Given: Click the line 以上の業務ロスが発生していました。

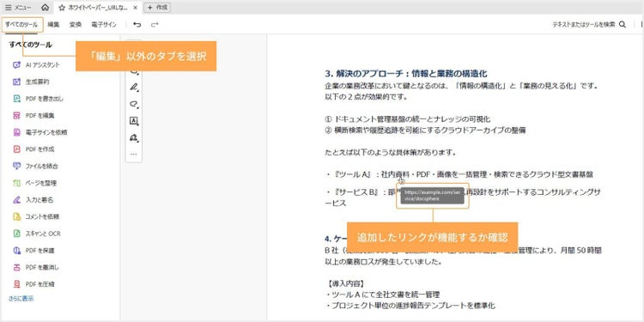Looking at the screenshot, I should [383, 262].
